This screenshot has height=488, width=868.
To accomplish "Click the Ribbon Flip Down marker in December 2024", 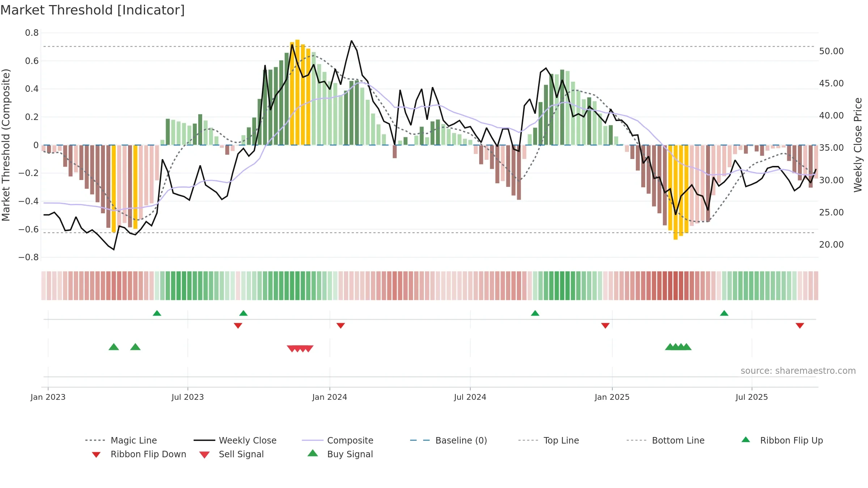I will point(605,326).
